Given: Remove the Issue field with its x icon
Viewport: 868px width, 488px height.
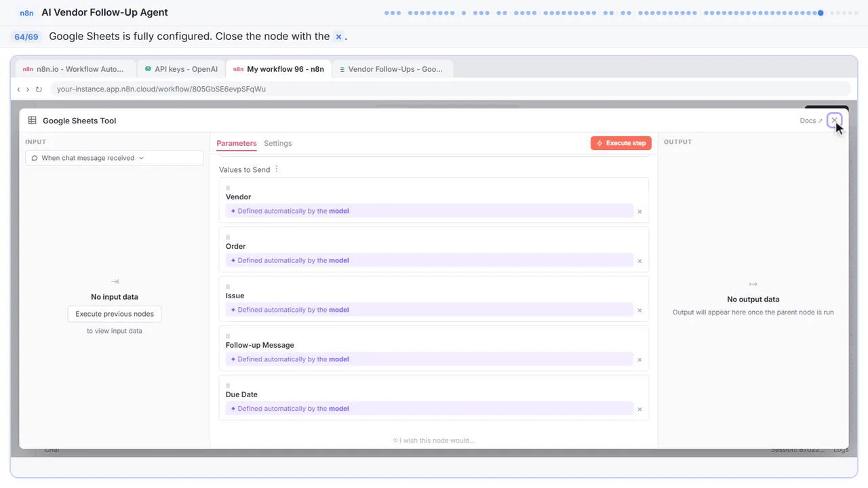Looking at the screenshot, I should click(639, 310).
